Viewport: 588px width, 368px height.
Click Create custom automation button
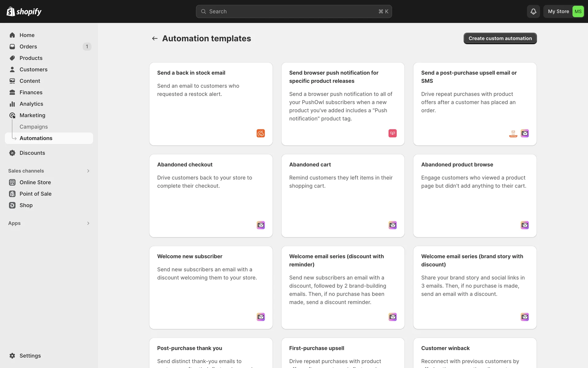coord(500,38)
